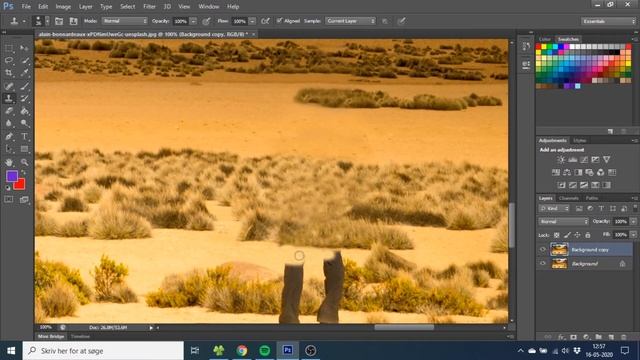
Task: Select the History Brush tool
Action: (x=24, y=98)
